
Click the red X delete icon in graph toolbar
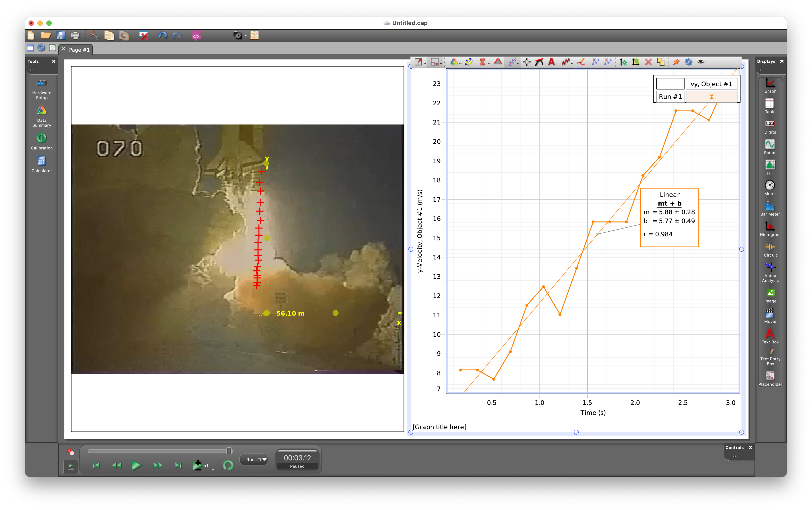click(648, 62)
